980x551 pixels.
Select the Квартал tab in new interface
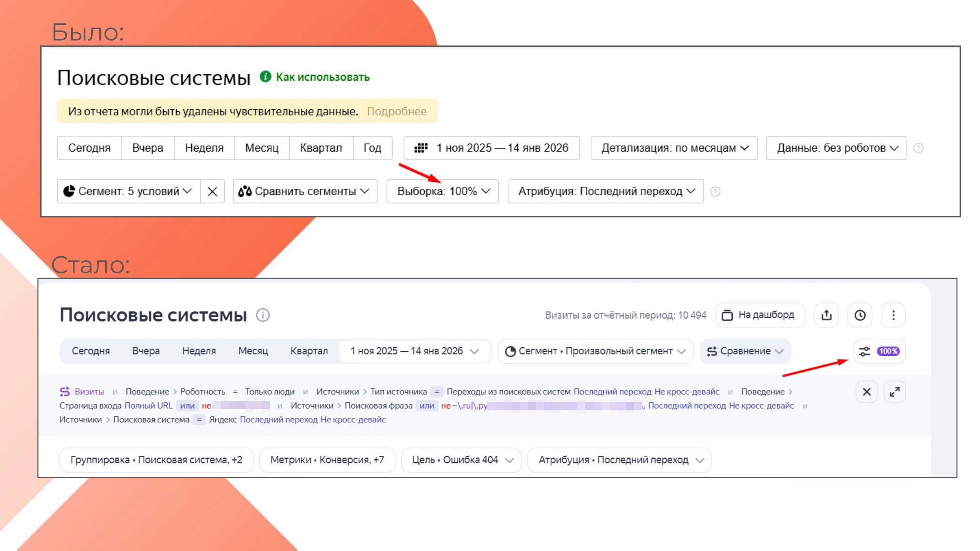click(x=309, y=351)
